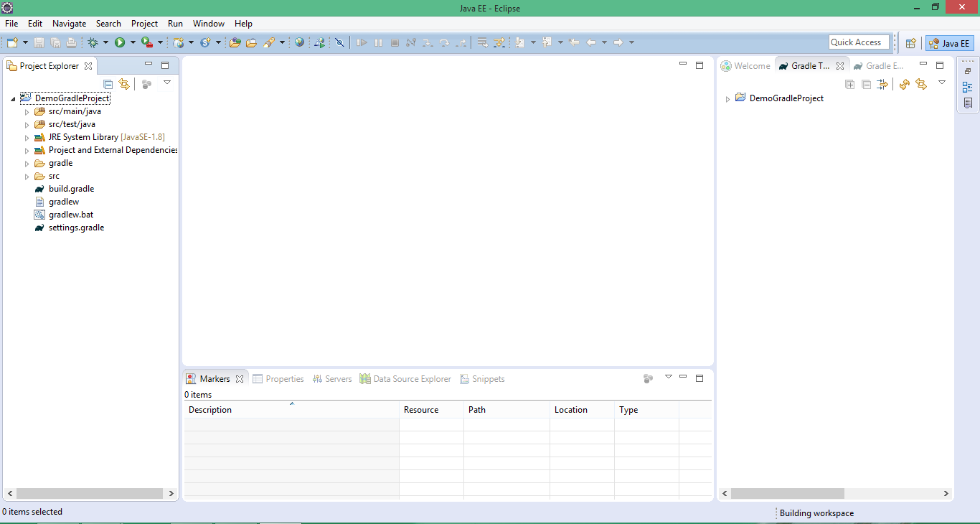Image resolution: width=980 pixels, height=524 pixels.
Task: Click the Last Edit Location arrow icon
Action: tap(574, 43)
